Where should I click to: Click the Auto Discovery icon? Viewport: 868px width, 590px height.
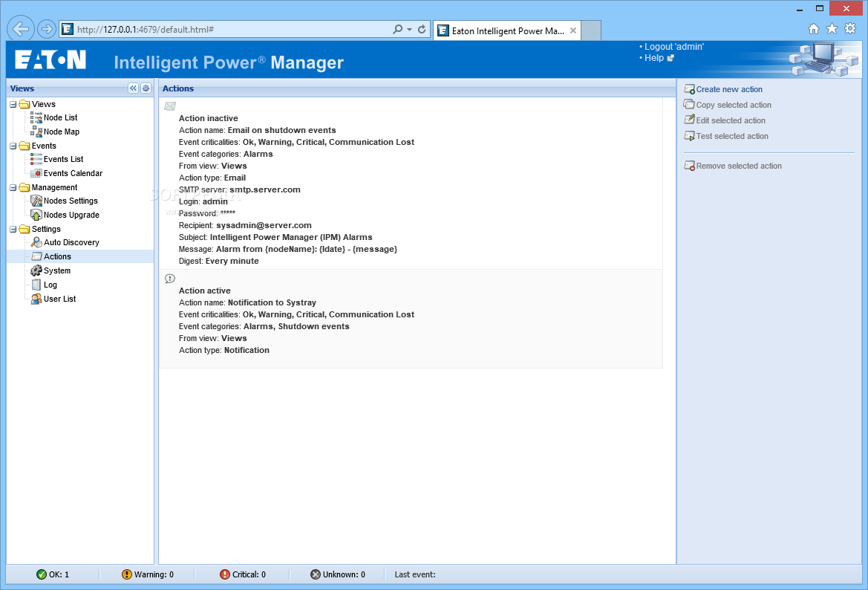(36, 242)
